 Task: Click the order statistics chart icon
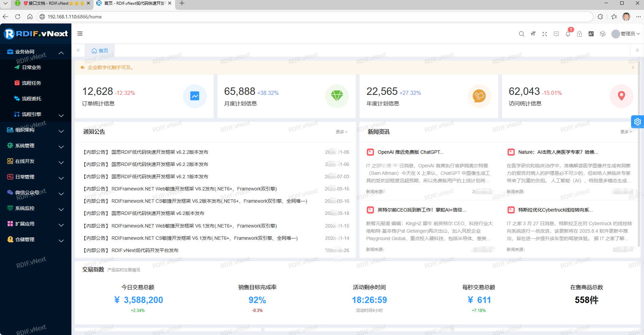point(195,96)
